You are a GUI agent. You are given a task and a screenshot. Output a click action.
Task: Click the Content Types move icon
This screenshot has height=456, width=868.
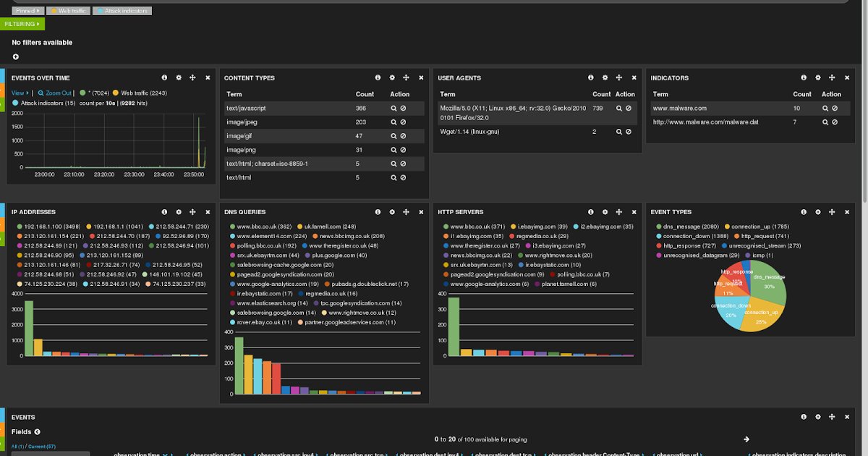coord(406,77)
